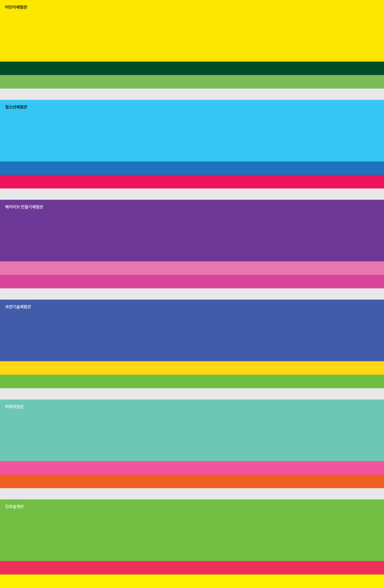Click the 숙련기술체험관 label text
The height and width of the screenshot is (588, 384).
coord(18,307)
